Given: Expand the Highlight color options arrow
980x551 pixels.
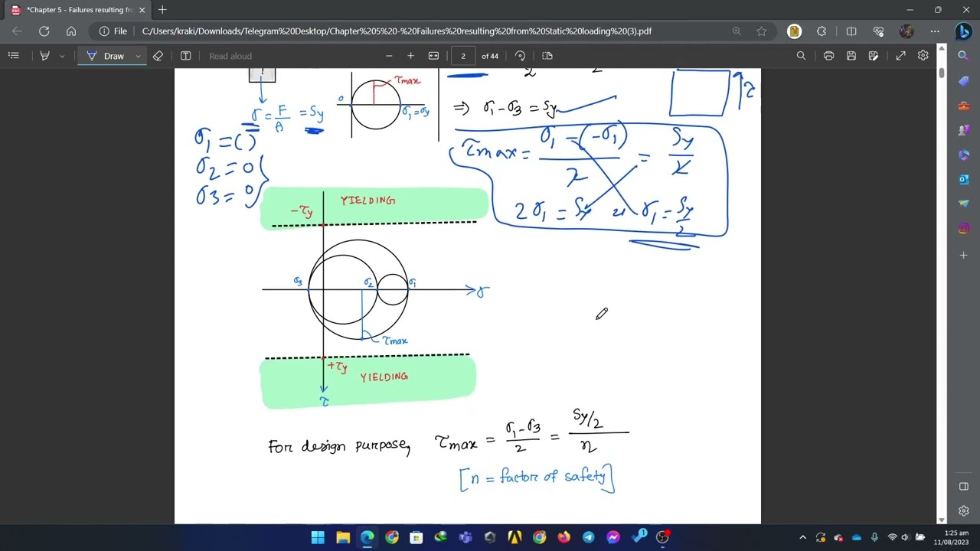Looking at the screenshot, I should (62, 56).
